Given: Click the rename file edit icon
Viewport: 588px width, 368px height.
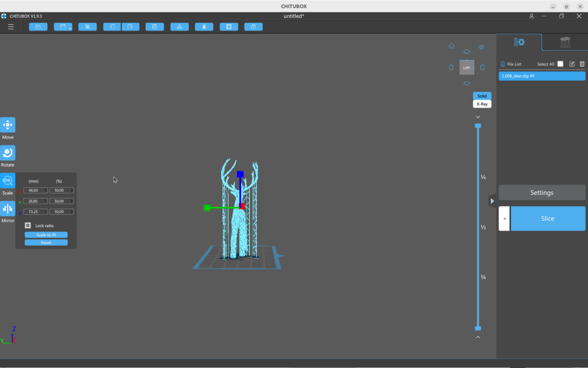Looking at the screenshot, I should pos(572,64).
